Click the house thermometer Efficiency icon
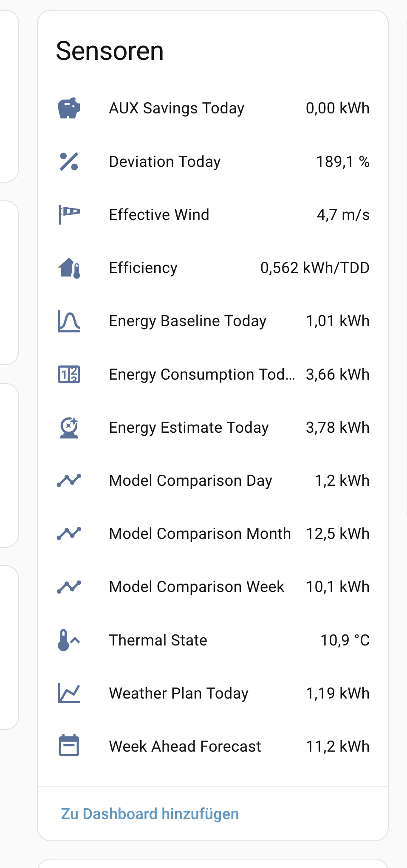Image resolution: width=407 pixels, height=868 pixels. pyautogui.click(x=69, y=268)
